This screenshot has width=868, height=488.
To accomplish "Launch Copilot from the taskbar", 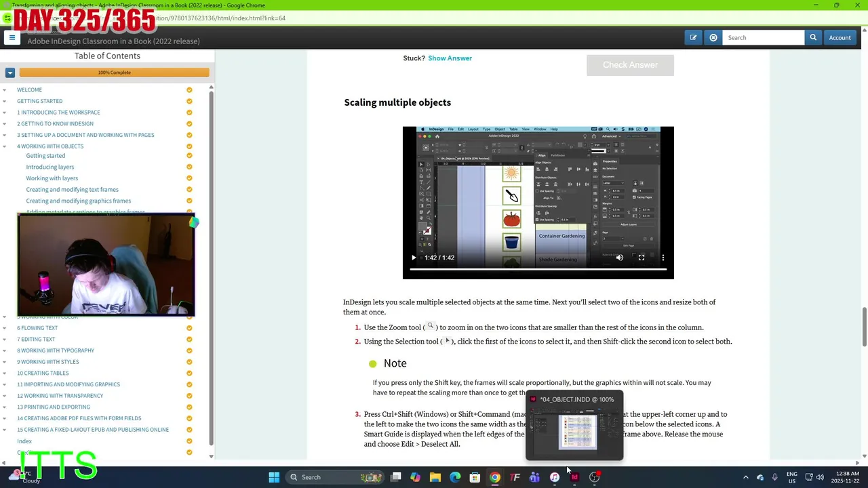I will pos(415,477).
